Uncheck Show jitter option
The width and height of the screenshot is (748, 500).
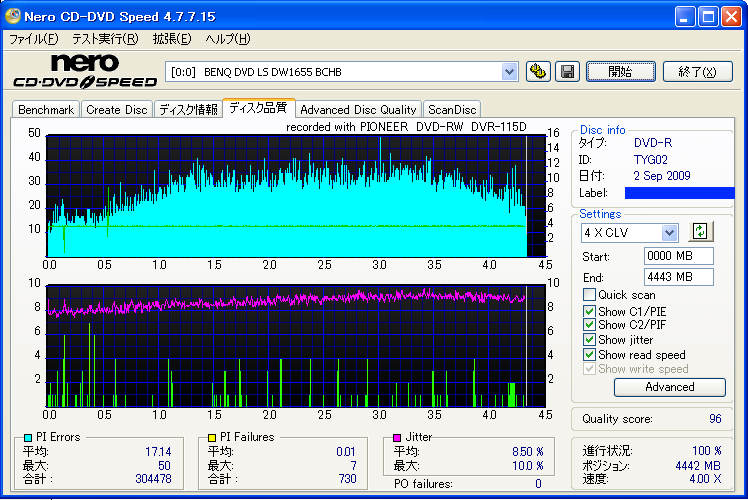[589, 340]
